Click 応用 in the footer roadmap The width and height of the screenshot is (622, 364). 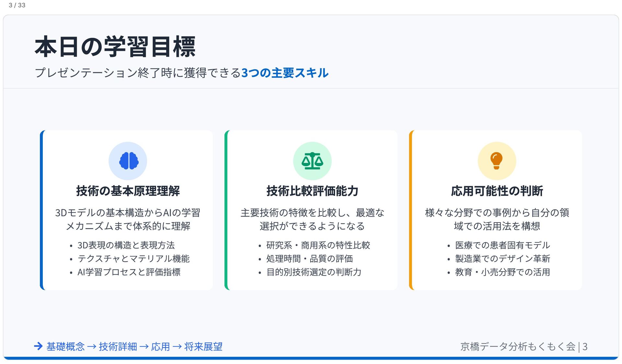(160, 347)
